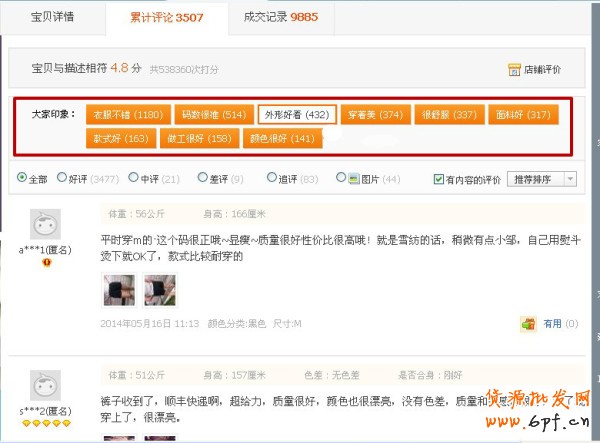Click the picture icon beside 图片 filter
This screenshot has height=443, width=600.
pyautogui.click(x=342, y=179)
